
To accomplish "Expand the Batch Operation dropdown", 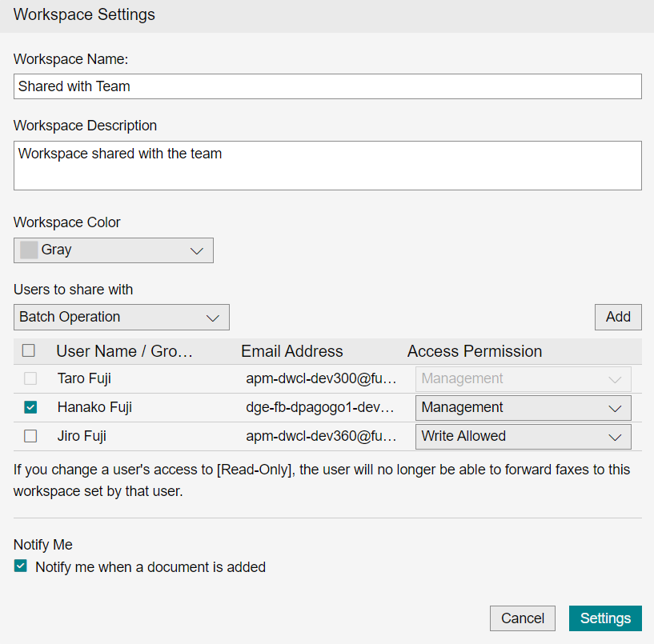I will click(122, 318).
